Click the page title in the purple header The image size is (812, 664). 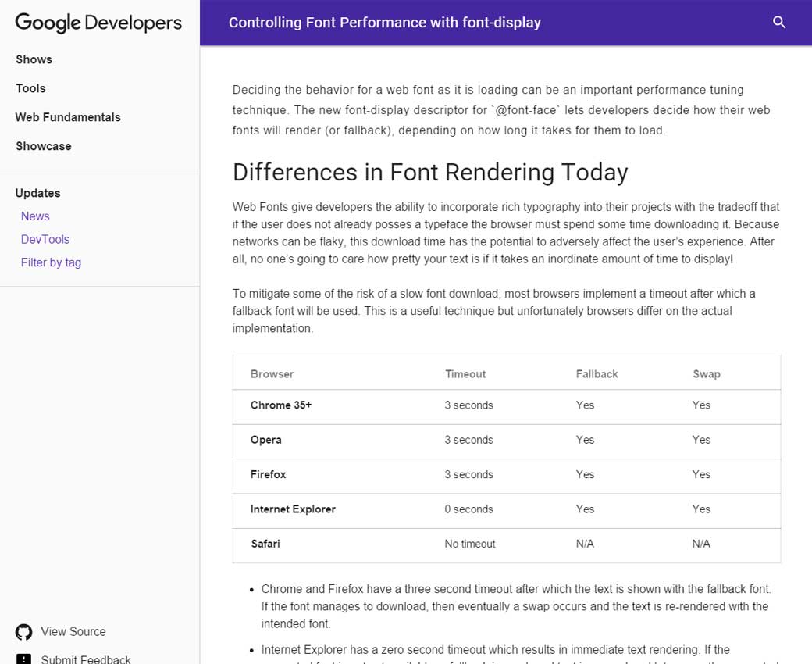point(385,23)
